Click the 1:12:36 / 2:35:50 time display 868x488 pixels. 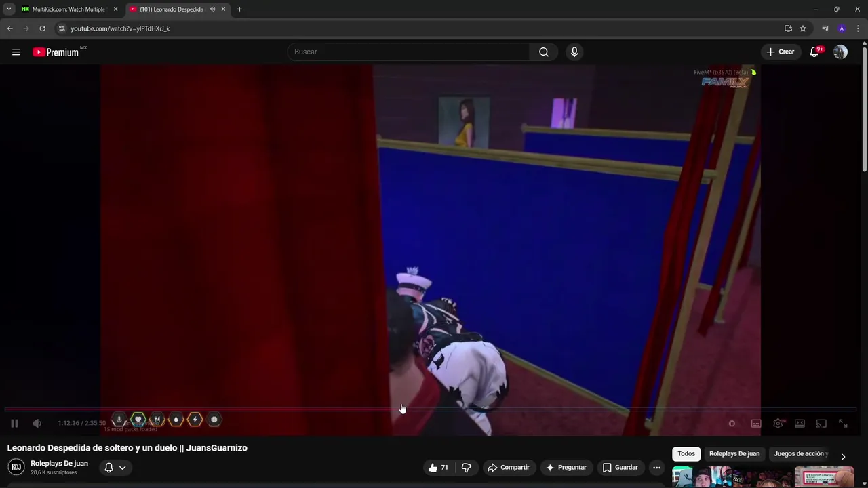pos(81,424)
